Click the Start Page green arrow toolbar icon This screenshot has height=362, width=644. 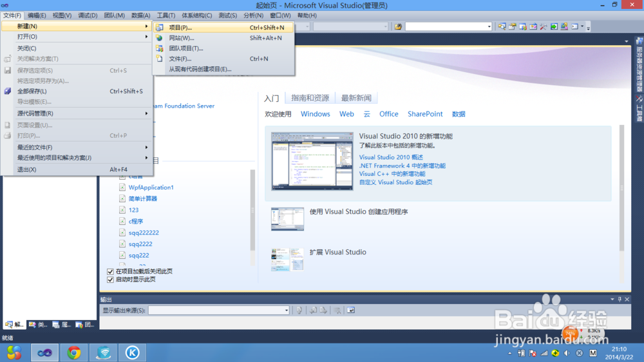[554, 26]
